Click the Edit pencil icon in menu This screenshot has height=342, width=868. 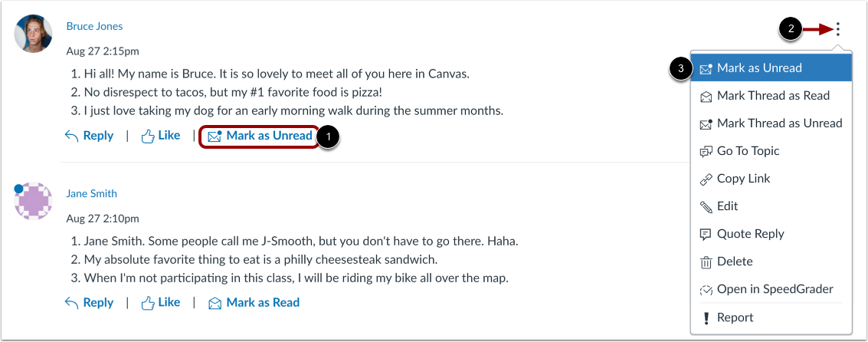[x=706, y=206]
